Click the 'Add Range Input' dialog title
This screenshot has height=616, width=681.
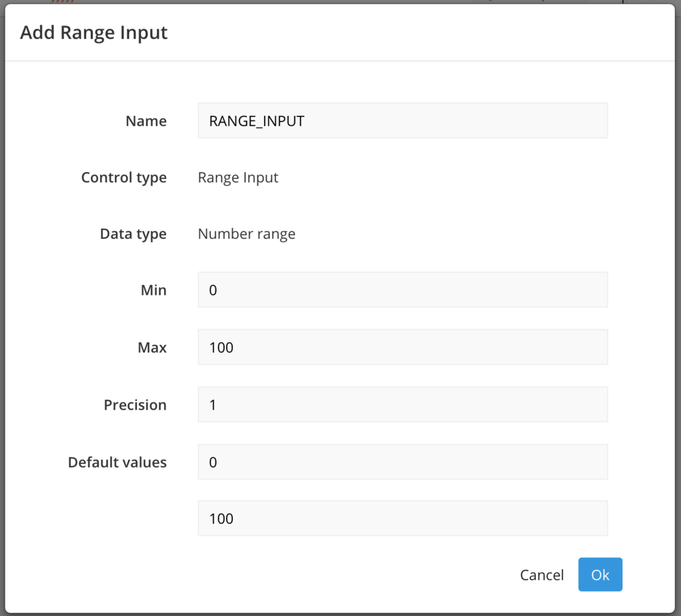94,33
